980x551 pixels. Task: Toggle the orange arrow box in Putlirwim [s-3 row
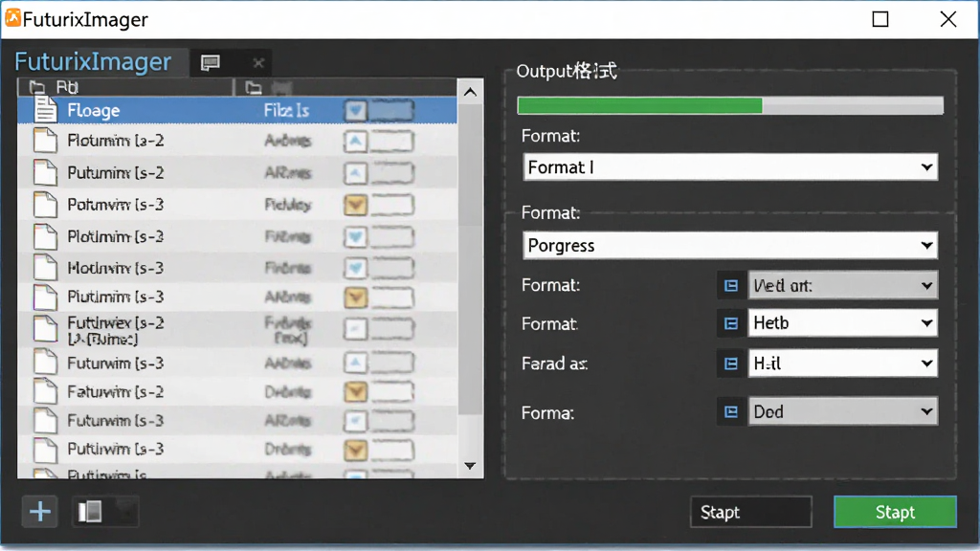356,450
